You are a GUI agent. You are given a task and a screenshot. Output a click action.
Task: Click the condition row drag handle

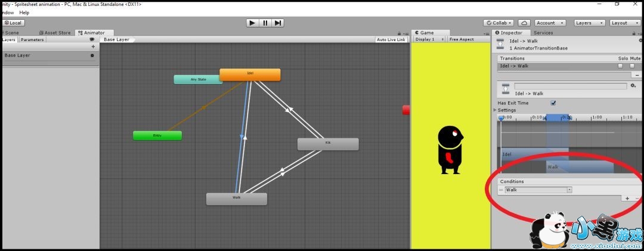[x=501, y=190]
